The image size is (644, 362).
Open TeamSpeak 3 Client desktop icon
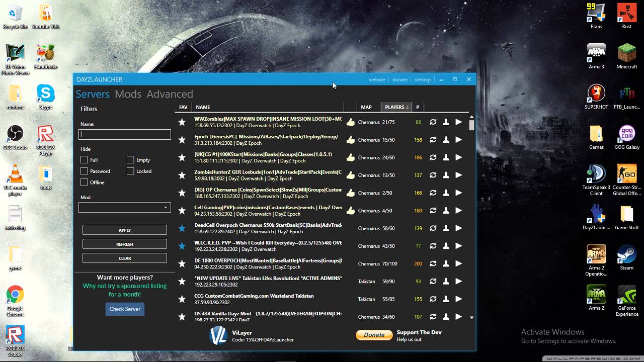click(596, 180)
